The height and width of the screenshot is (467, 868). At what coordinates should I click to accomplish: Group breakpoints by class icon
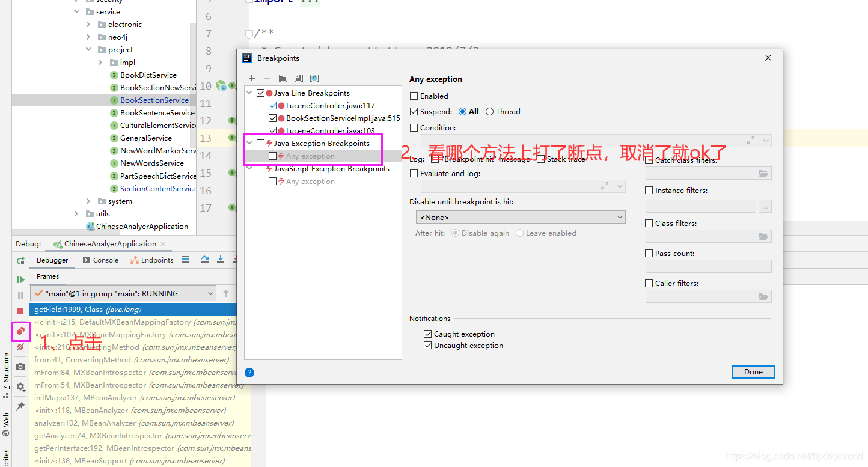[314, 78]
